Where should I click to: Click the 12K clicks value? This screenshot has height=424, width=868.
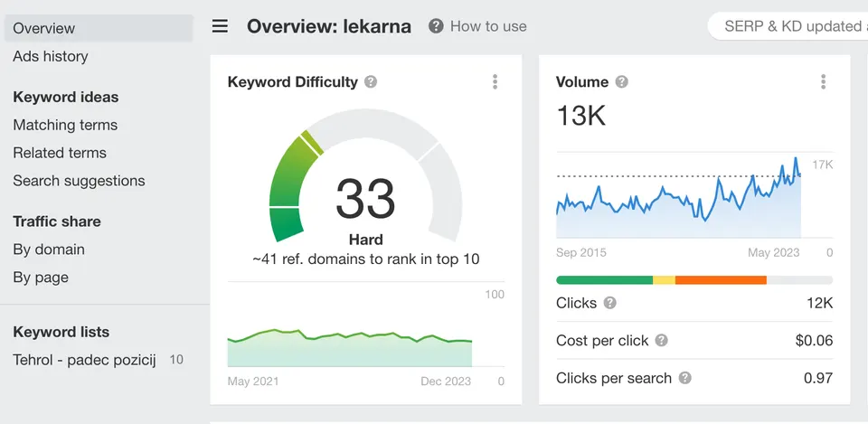click(x=819, y=303)
